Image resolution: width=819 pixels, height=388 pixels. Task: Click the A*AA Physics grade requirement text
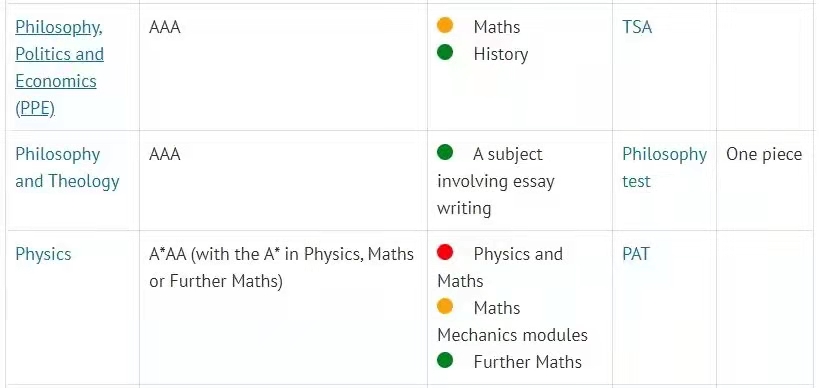282,268
